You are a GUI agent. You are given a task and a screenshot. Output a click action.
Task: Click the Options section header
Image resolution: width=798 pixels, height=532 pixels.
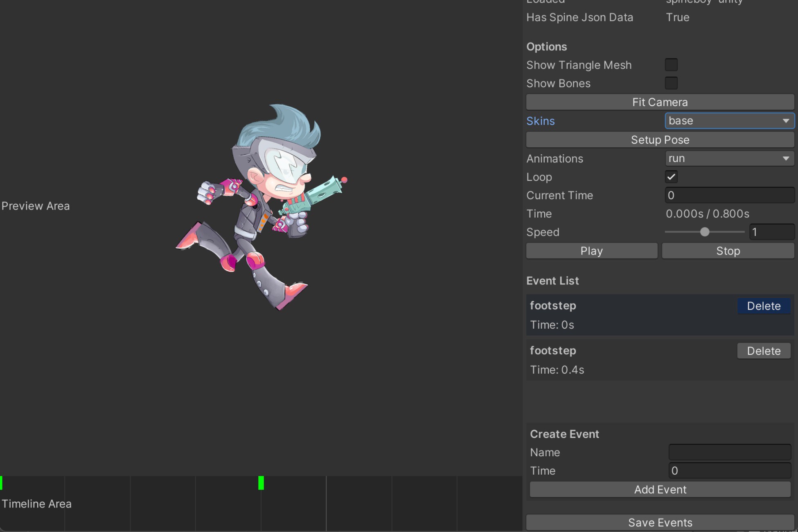(x=547, y=47)
